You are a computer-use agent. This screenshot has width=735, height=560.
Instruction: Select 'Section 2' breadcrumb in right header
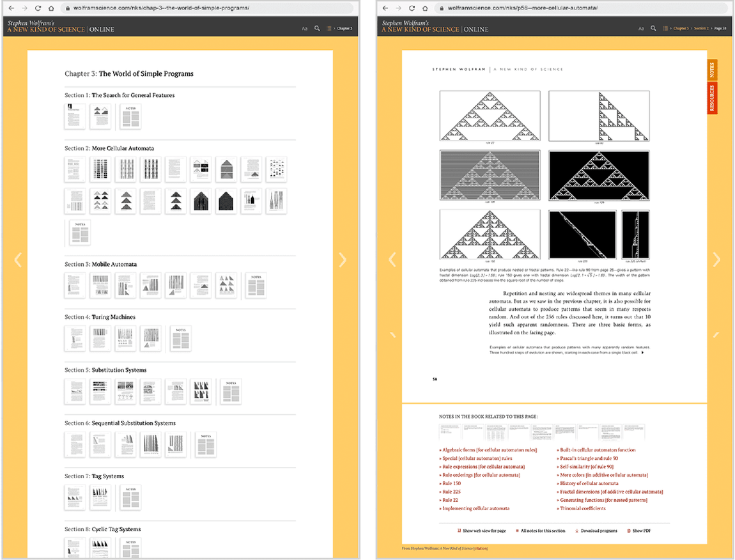pyautogui.click(x=701, y=28)
